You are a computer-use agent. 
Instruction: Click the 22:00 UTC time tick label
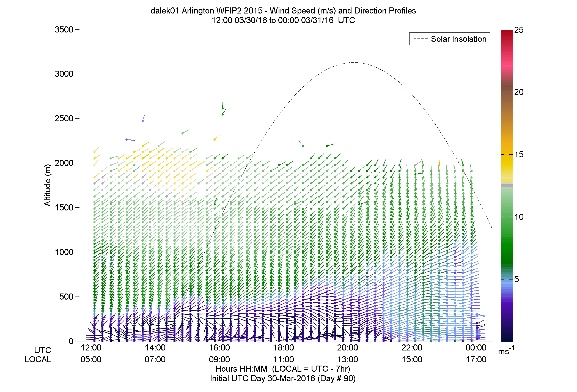(412, 348)
